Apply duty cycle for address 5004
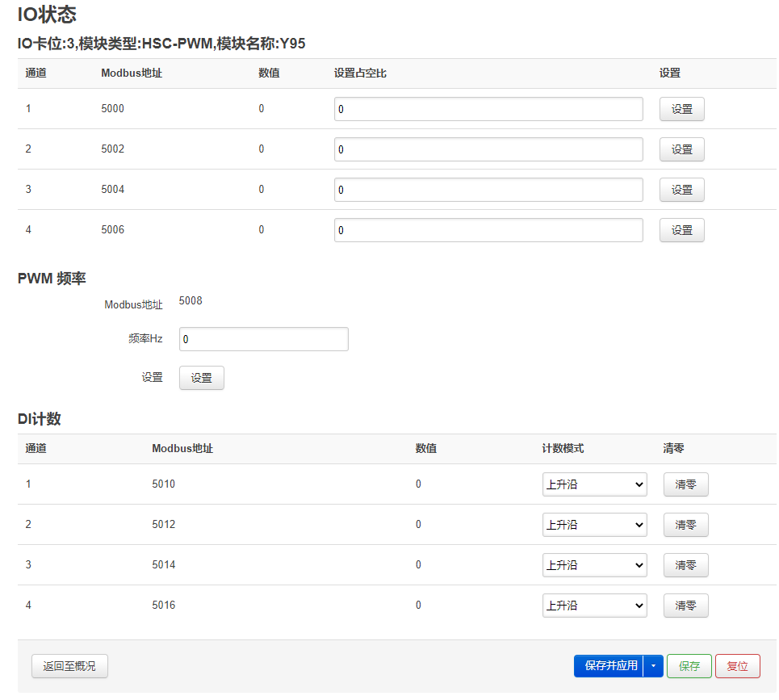Viewport: 779px width, 700px height. click(x=681, y=190)
